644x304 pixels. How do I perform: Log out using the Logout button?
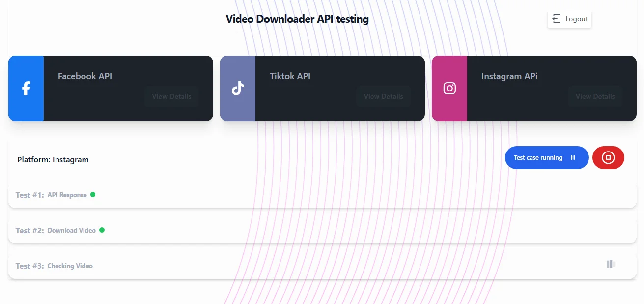click(570, 19)
